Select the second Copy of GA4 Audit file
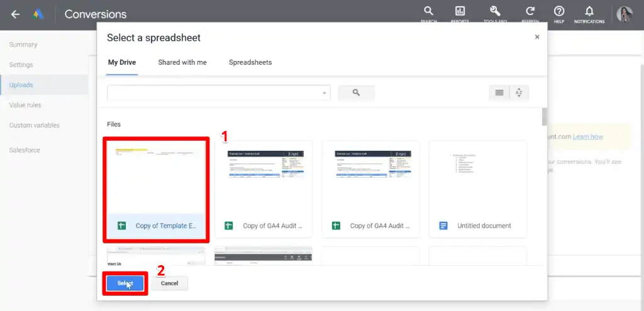The image size is (644, 311). pos(370,190)
